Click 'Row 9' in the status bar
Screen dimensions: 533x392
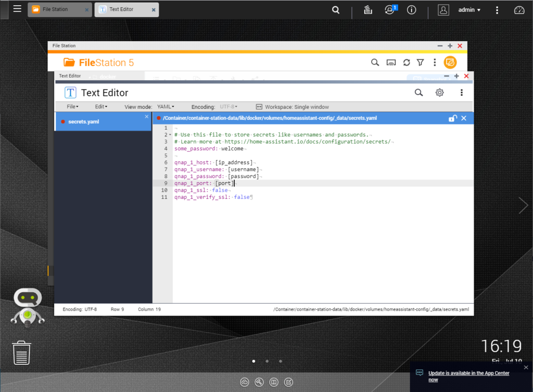click(117, 309)
